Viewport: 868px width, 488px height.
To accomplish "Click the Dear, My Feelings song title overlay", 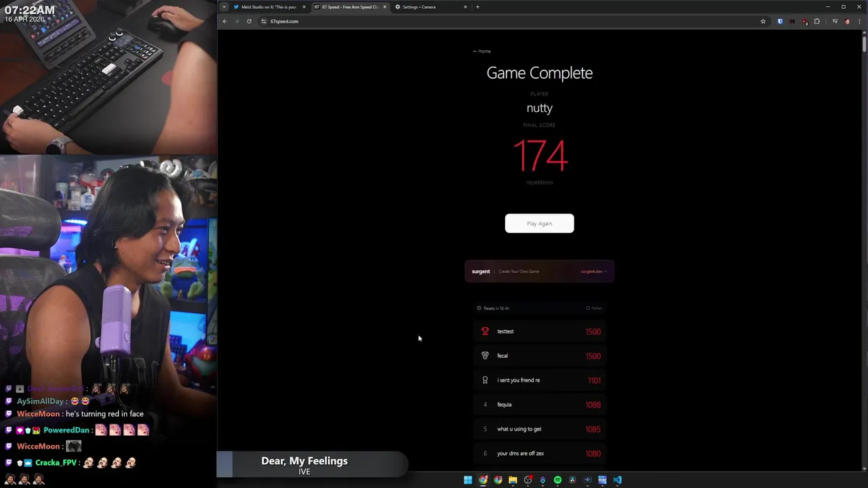I will click(304, 461).
